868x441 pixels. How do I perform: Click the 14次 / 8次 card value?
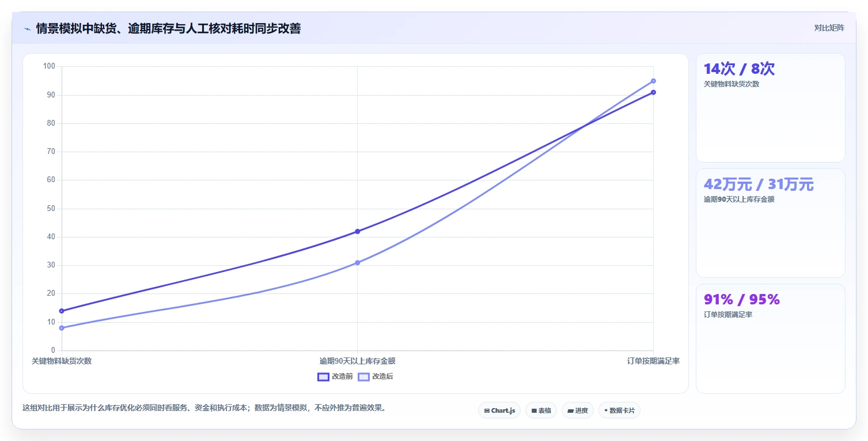(739, 69)
